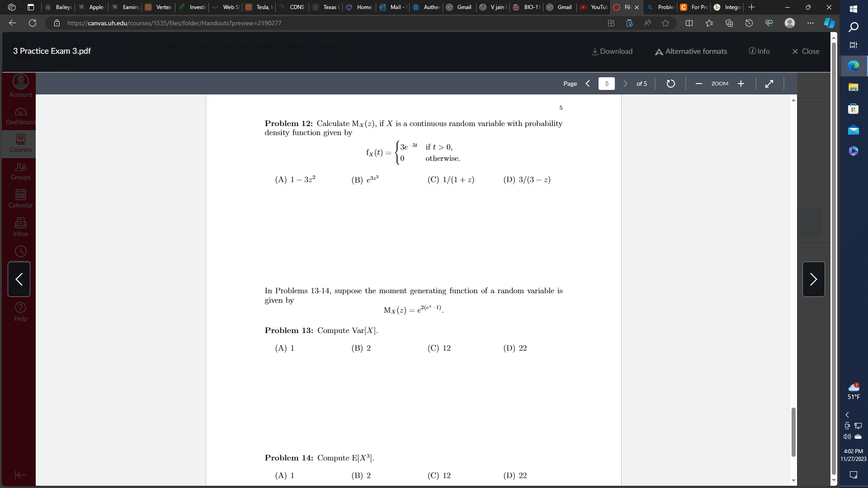Viewport: 868px width, 488px height.
Task: Click the page number input field
Action: click(606, 84)
